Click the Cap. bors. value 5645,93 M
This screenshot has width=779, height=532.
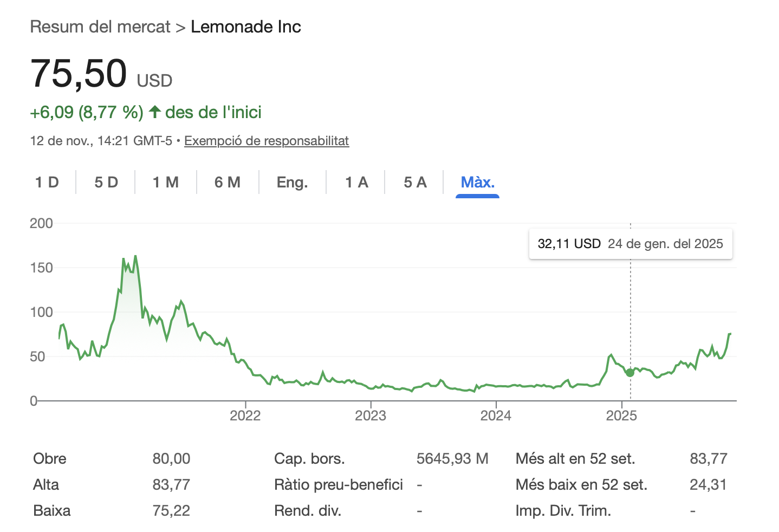point(452,459)
